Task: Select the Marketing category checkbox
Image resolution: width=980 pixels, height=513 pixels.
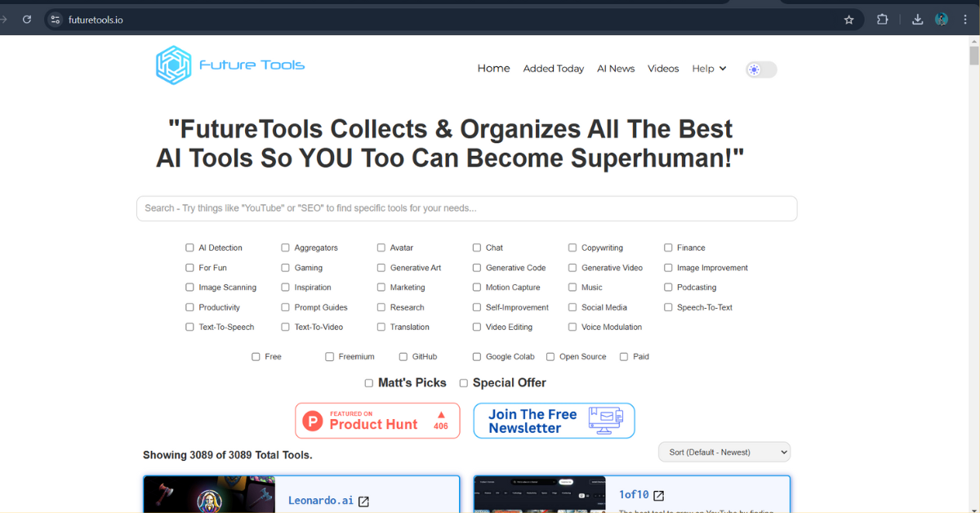Action: [x=381, y=288]
